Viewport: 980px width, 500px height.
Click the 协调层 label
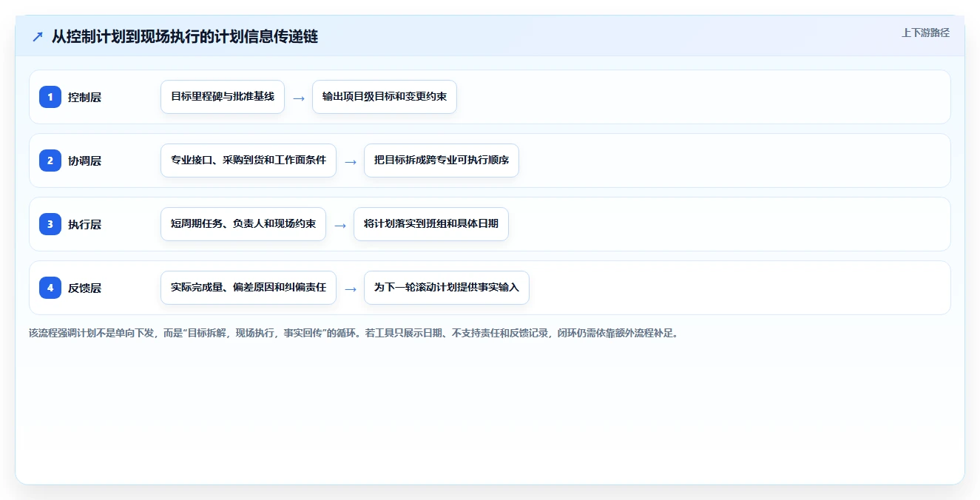click(84, 161)
